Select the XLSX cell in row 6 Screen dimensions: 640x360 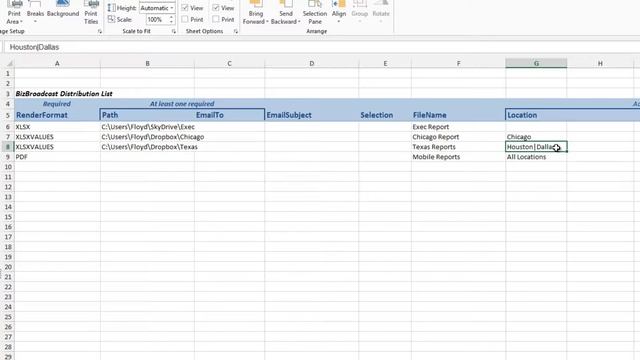[x=57, y=127]
